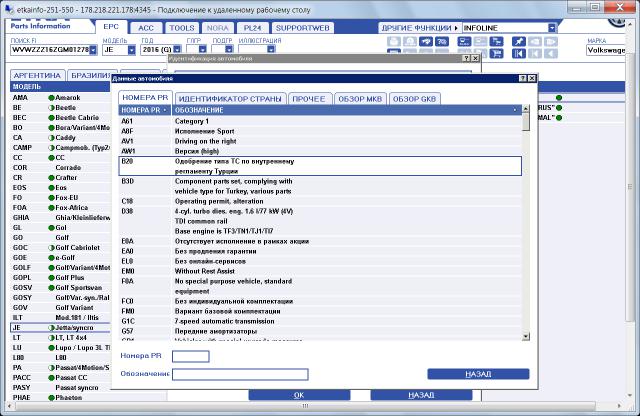The height and width of the screenshot is (416, 640).
Task: Open the МОДЕЛЬ dropdown showing JE
Action: point(131,50)
